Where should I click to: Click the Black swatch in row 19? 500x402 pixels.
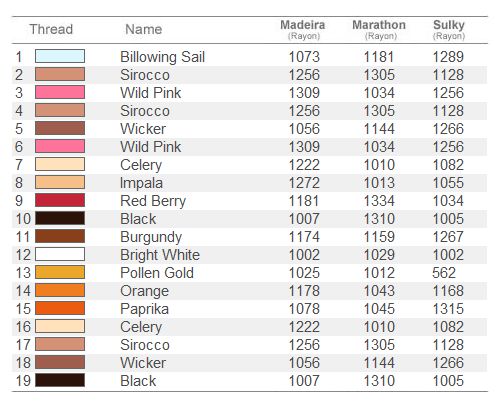click(x=60, y=380)
